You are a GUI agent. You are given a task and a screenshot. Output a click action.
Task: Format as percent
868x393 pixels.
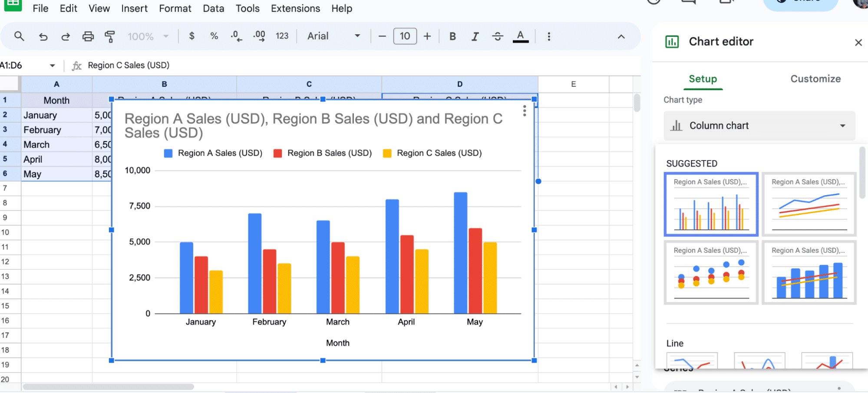pyautogui.click(x=214, y=36)
